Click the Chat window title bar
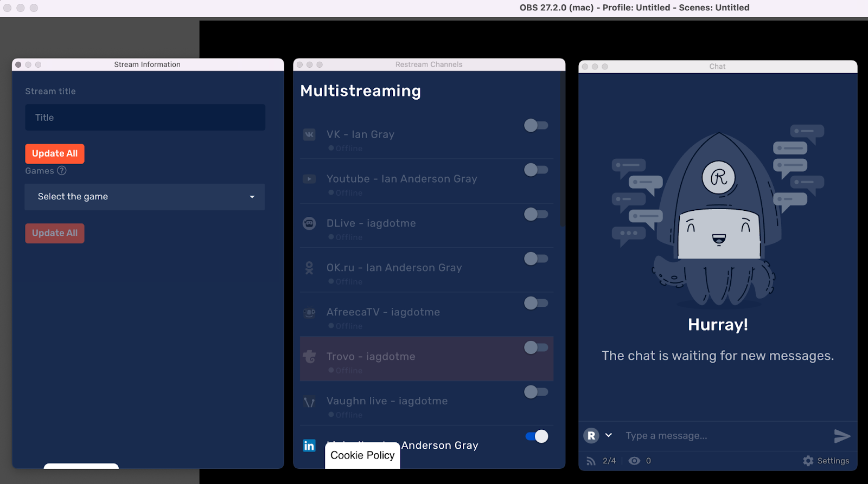 tap(718, 67)
